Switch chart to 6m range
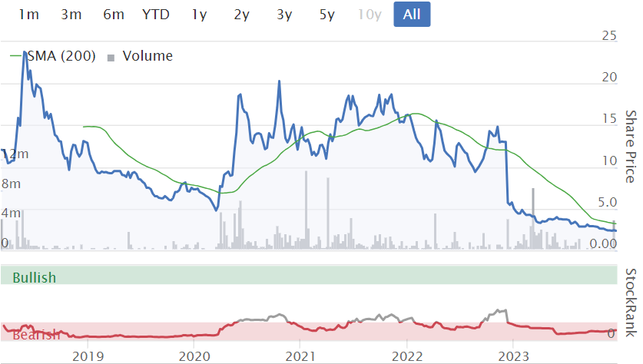 coord(114,15)
